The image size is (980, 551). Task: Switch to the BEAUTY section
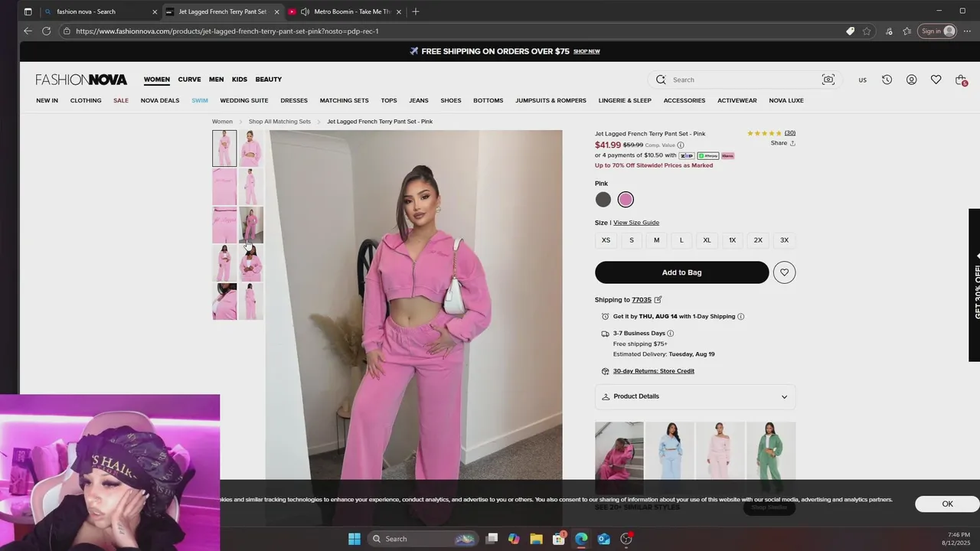(269, 80)
